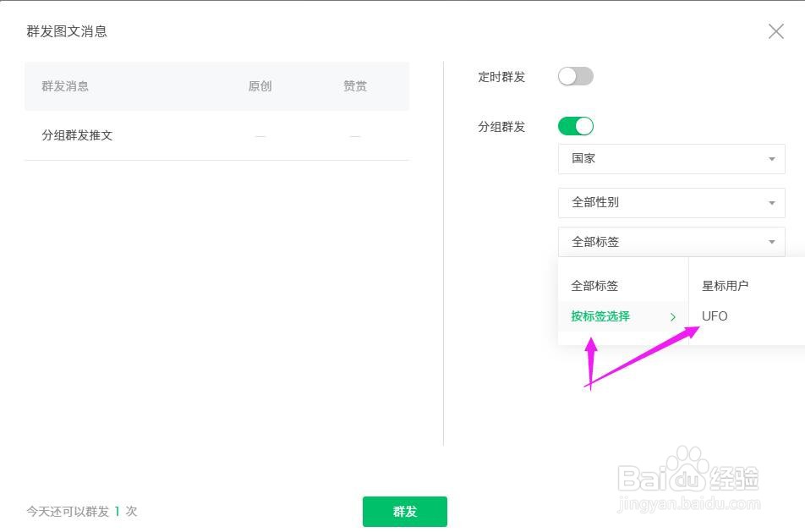This screenshot has width=805, height=532.
Task: Close the 群发图文消息 dialog with the X
Action: point(775,31)
